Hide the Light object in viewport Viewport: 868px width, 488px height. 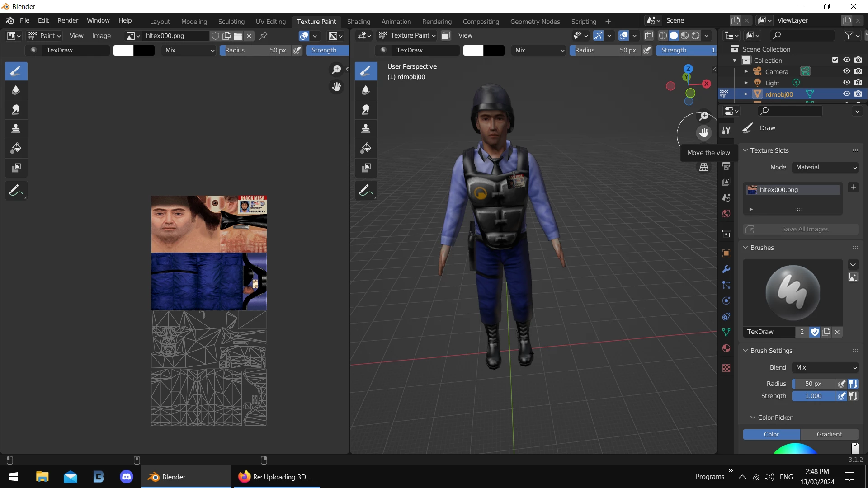pyautogui.click(x=847, y=83)
